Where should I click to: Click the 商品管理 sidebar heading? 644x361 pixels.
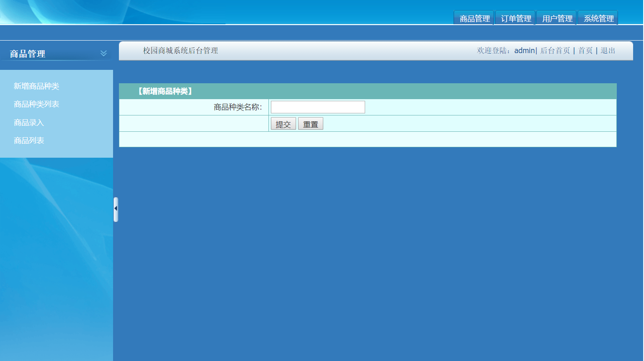pos(28,54)
